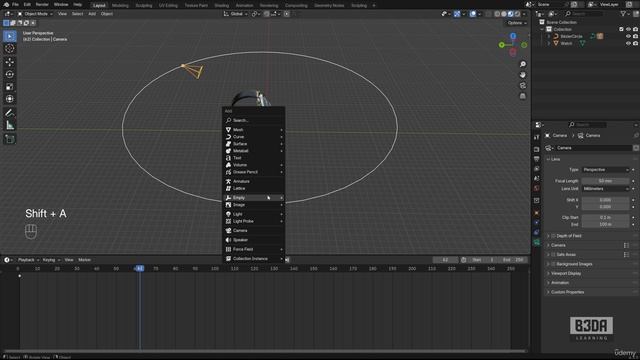Click the viewport pan hand icon
Image resolution: width=640 pixels, height=360 pixels.
[522, 75]
